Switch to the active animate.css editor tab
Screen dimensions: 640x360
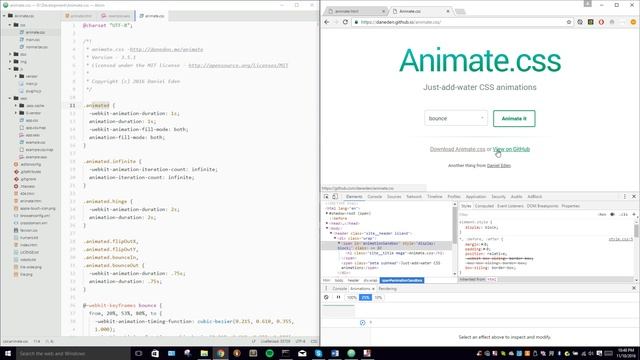(152, 16)
